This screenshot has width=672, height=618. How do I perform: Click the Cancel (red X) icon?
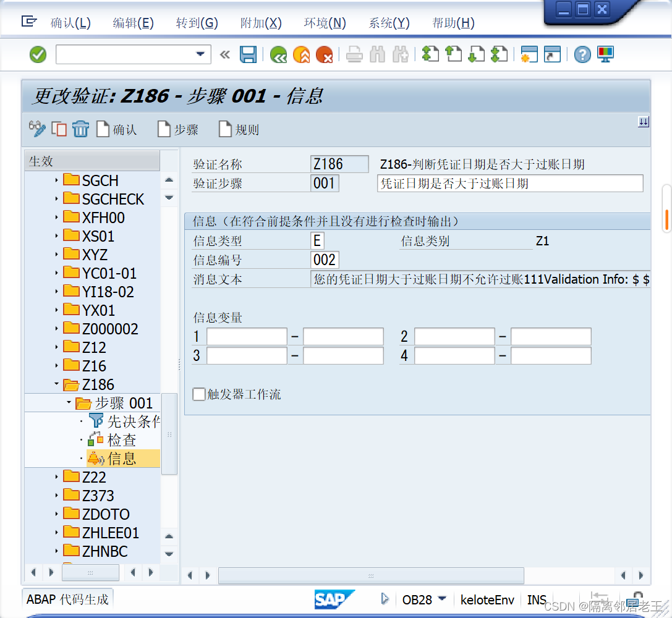tap(324, 54)
